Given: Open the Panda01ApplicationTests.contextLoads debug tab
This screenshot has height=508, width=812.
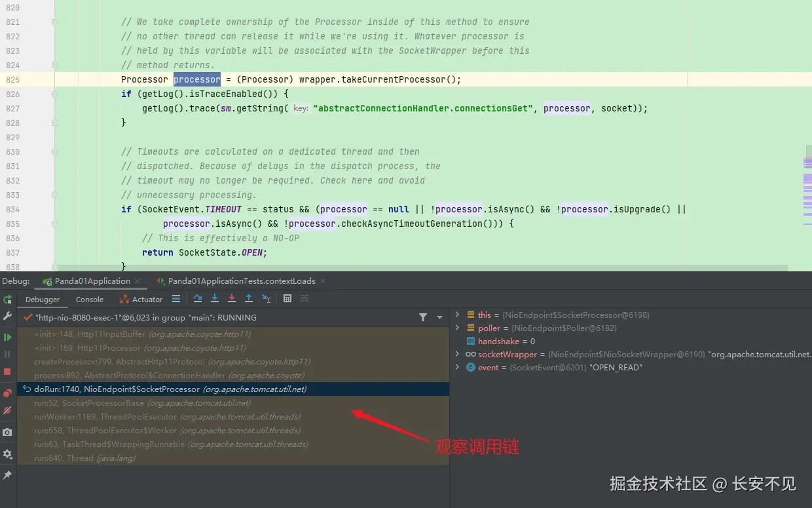Looking at the screenshot, I should pos(242,281).
